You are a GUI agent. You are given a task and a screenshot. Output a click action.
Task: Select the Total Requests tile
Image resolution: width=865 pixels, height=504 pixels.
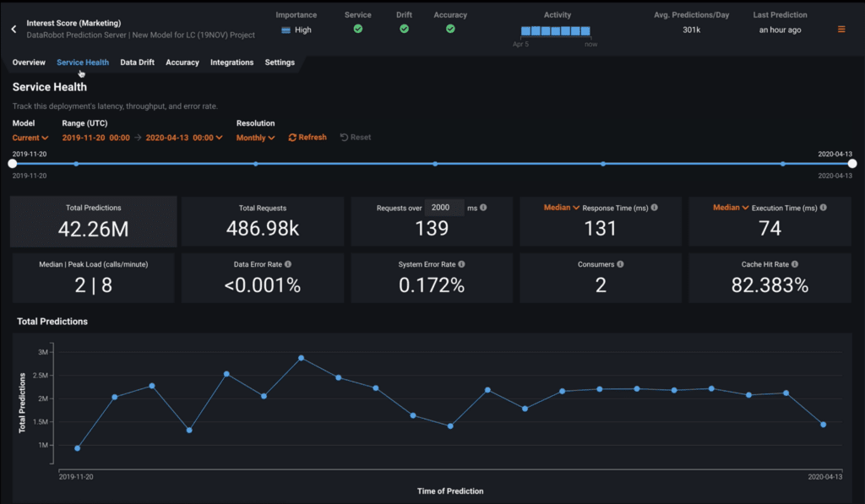click(x=263, y=222)
